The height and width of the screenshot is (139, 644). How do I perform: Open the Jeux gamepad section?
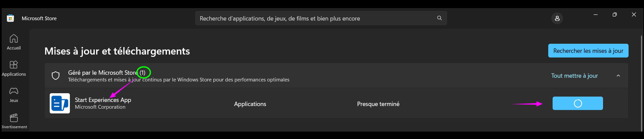14,95
